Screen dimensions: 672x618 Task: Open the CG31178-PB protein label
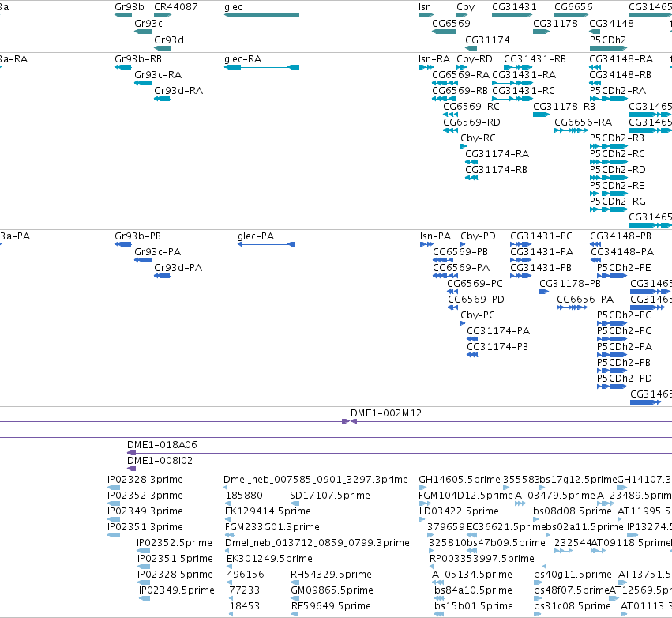click(570, 284)
